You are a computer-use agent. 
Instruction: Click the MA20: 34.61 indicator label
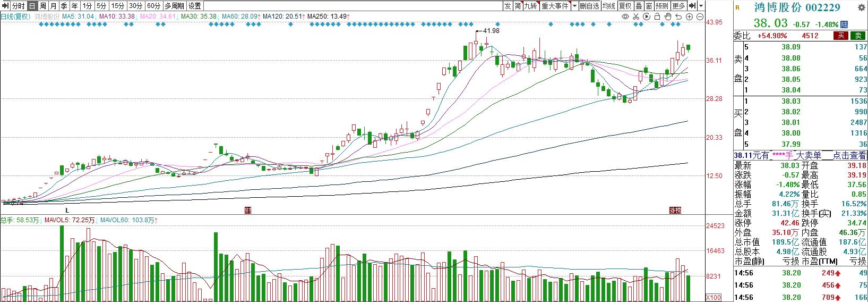(158, 17)
